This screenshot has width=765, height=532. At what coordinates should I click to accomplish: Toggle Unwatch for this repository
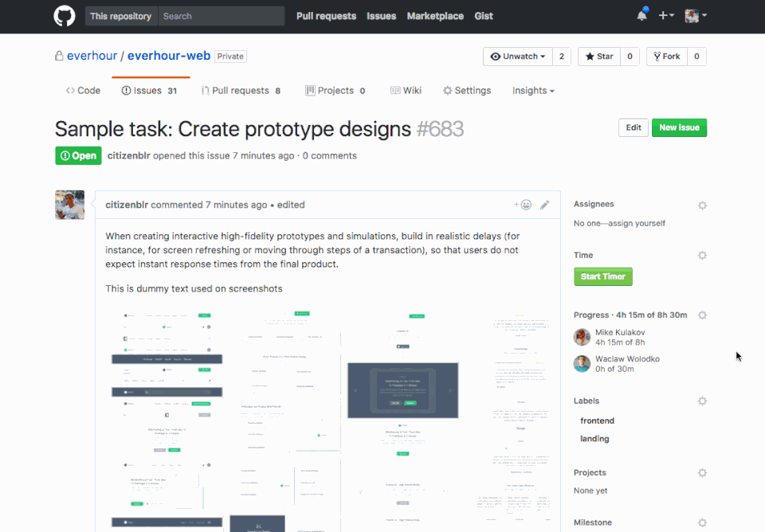[x=518, y=57]
